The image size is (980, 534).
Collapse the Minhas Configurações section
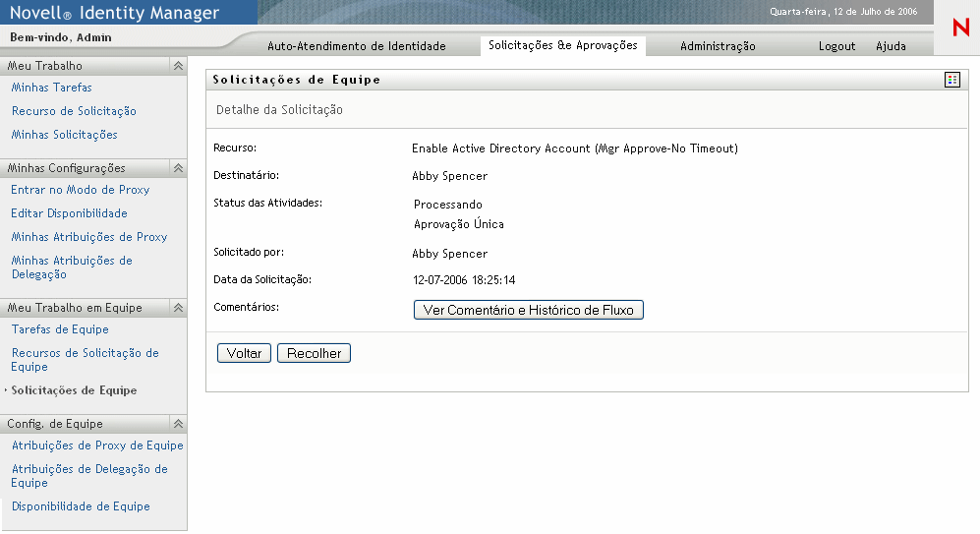pos(178,168)
